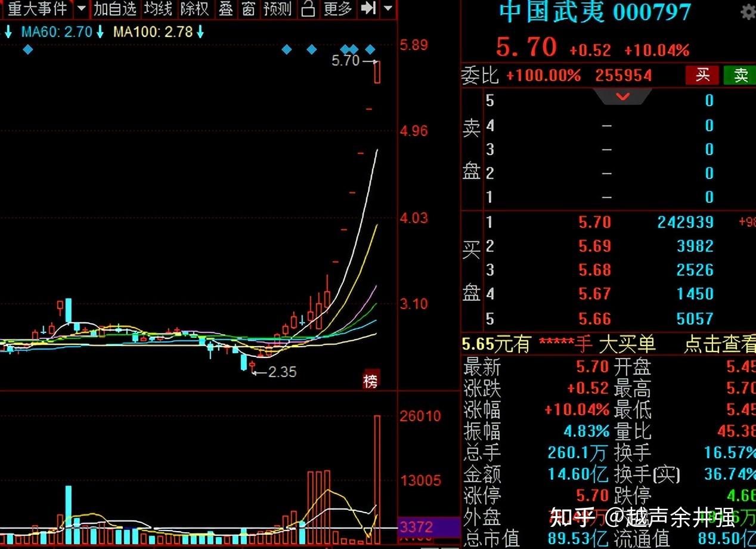Click the 涨幅 +10.04% value in stats

pyautogui.click(x=577, y=410)
